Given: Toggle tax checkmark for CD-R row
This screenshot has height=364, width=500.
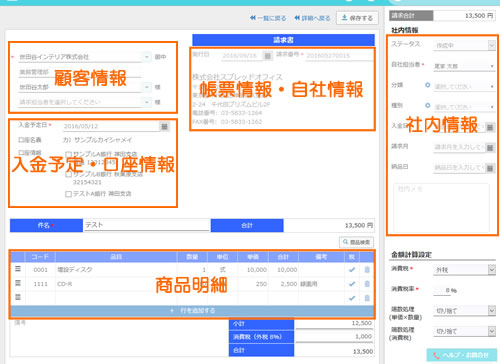Looking at the screenshot, I should [x=352, y=284].
